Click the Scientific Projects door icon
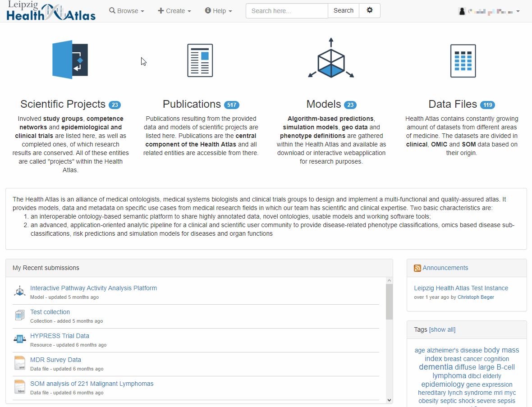Image resolution: width=532 pixels, height=407 pixels. point(70,60)
